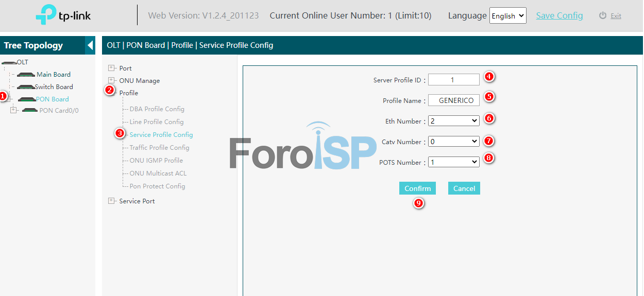The image size is (644, 296).
Task: Click the Profile Name input field
Action: [454, 100]
